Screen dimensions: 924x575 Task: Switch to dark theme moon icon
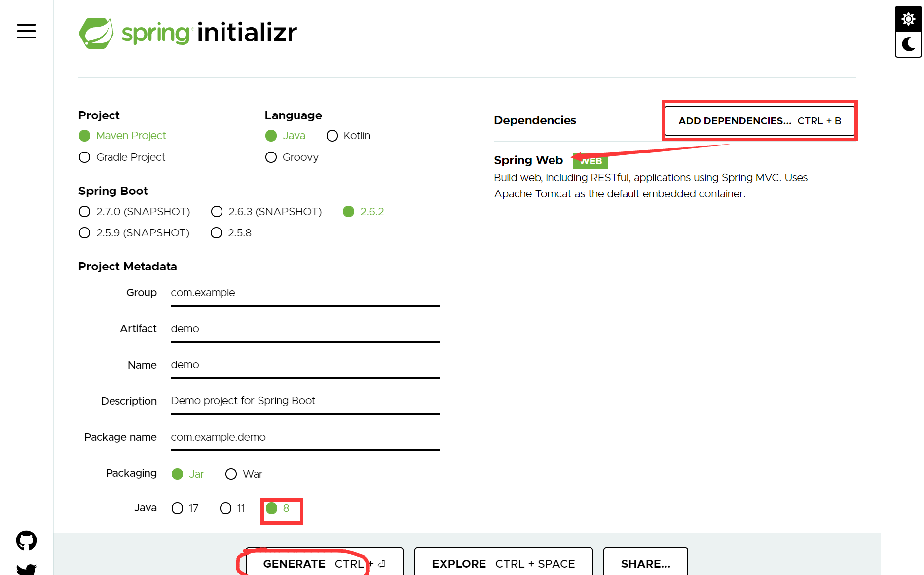point(908,44)
